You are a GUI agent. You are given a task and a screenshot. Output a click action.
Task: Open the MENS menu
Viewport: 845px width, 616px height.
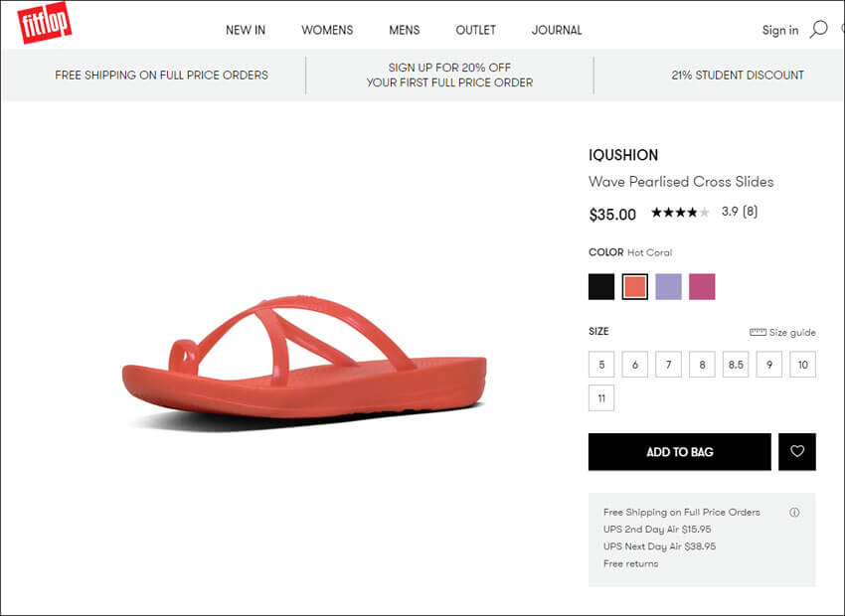[405, 30]
